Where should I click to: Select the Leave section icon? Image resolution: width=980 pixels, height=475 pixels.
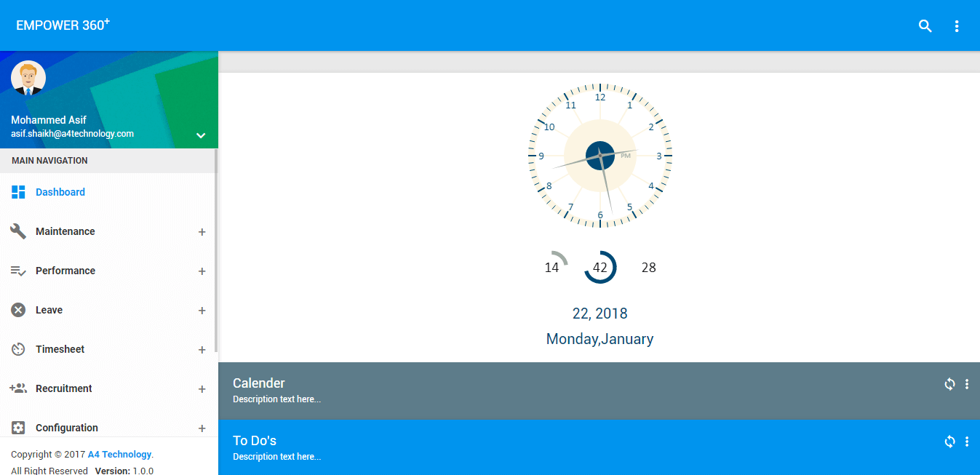click(17, 309)
